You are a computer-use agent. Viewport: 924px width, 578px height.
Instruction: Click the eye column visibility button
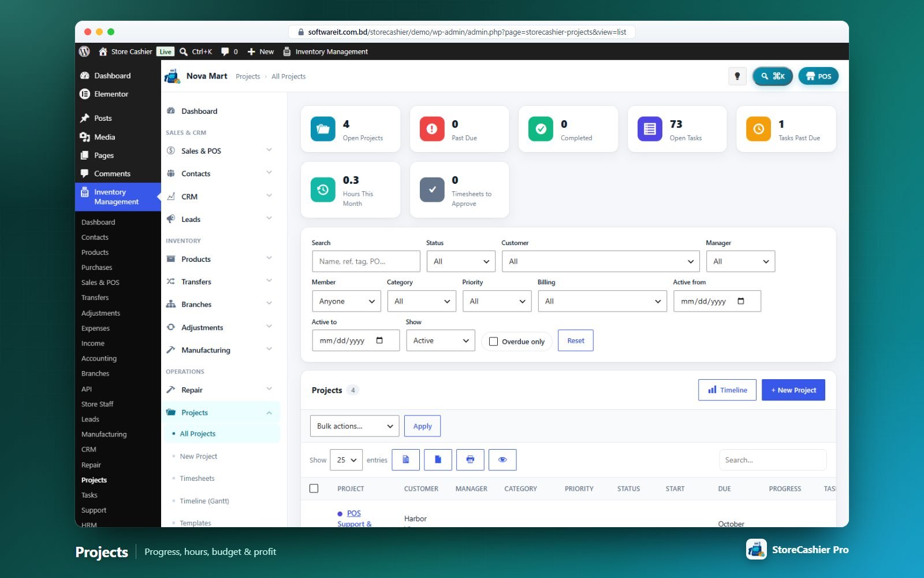pos(502,460)
